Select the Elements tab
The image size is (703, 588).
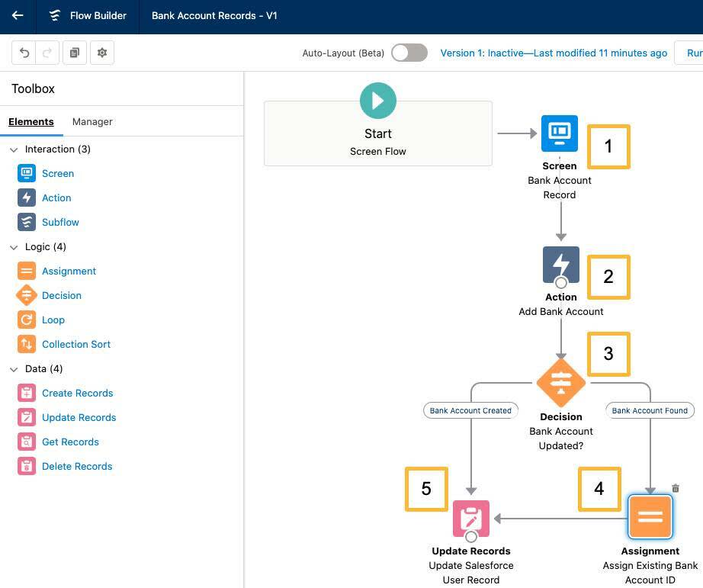coord(31,121)
